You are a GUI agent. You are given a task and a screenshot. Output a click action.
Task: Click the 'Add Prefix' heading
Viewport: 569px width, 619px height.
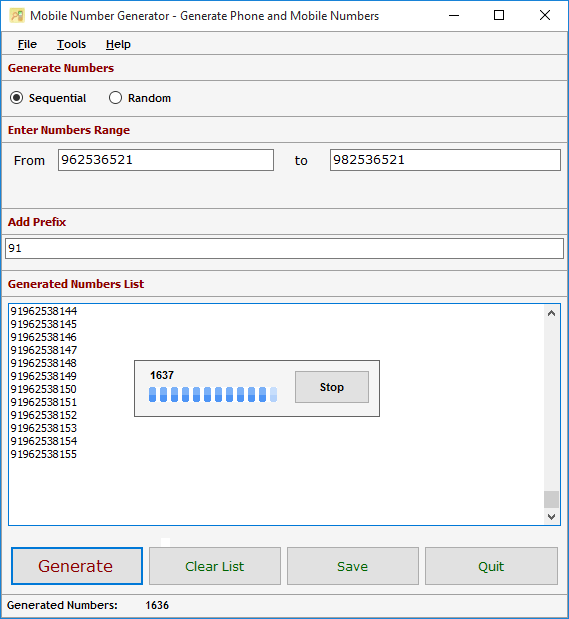point(37,222)
